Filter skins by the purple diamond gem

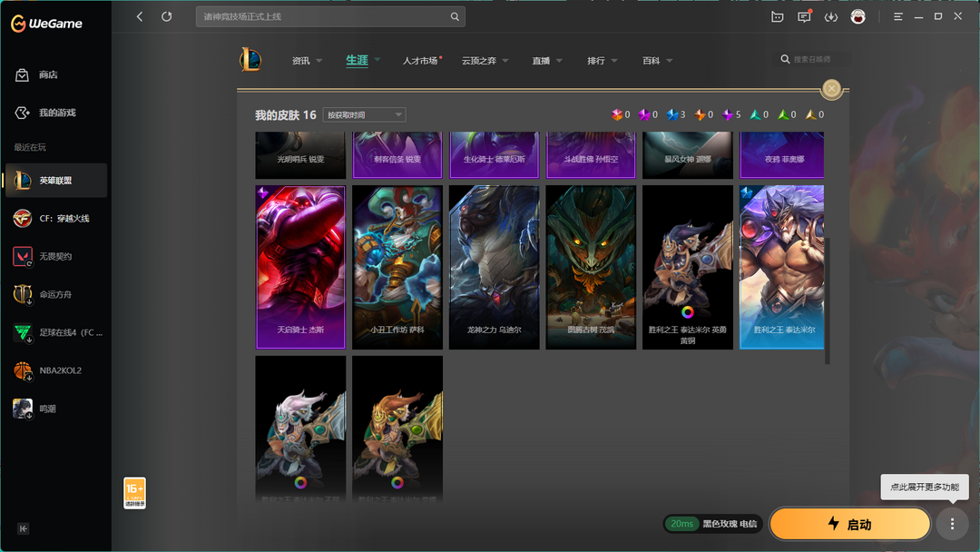tap(728, 114)
